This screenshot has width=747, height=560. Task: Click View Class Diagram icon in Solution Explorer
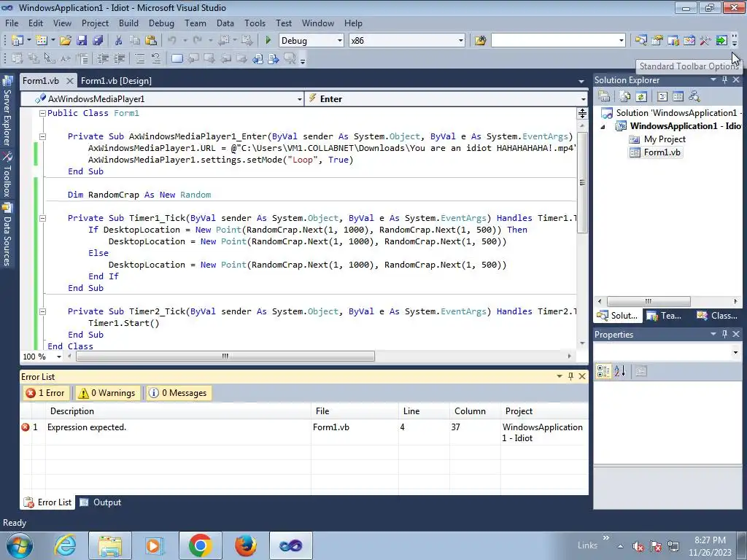click(x=694, y=97)
